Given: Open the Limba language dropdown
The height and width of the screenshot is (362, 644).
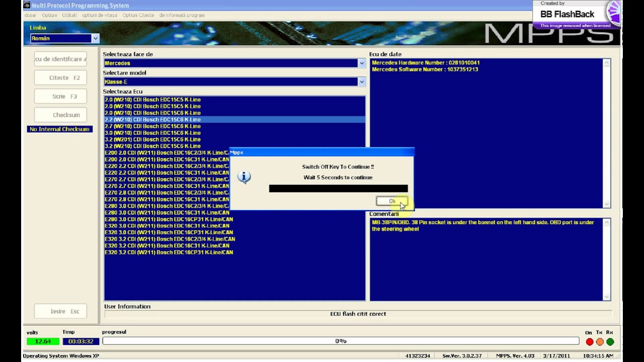Looking at the screenshot, I should pyautogui.click(x=95, y=38).
